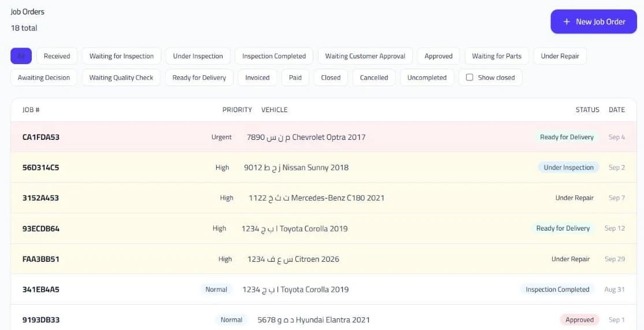Show Cancelled job orders
Screen dimensions: 644x330
pos(374,77)
